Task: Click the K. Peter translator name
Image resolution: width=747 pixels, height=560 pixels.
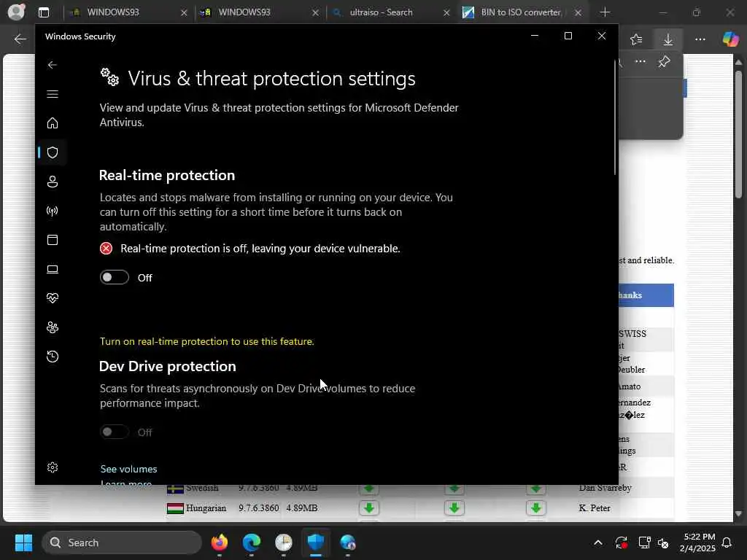Action: pos(595,508)
